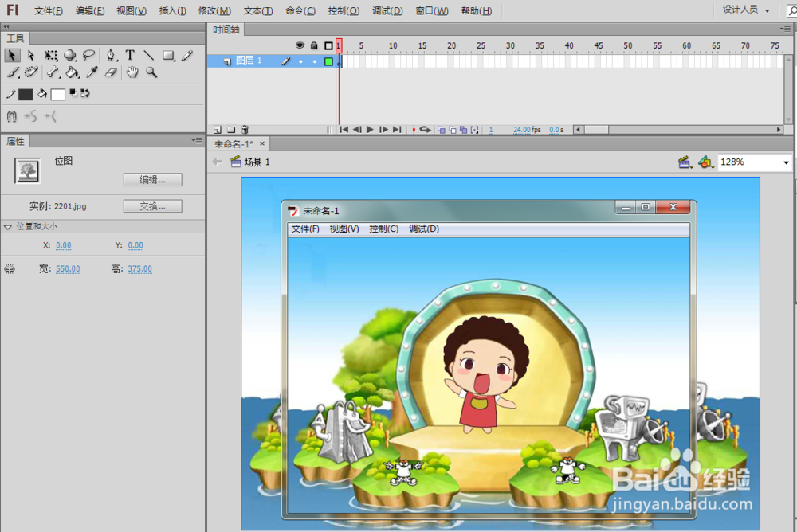Toggle the Loop playback button
The height and width of the screenshot is (532, 797).
point(426,130)
